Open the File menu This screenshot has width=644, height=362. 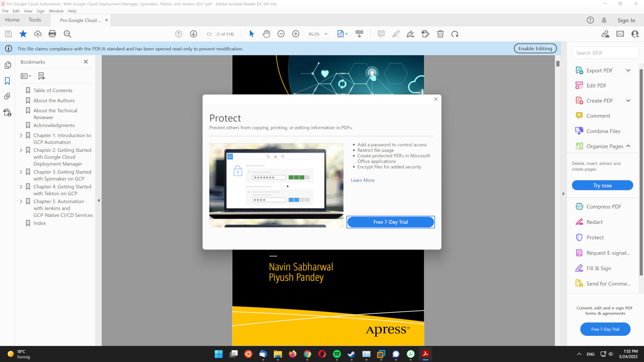point(5,11)
